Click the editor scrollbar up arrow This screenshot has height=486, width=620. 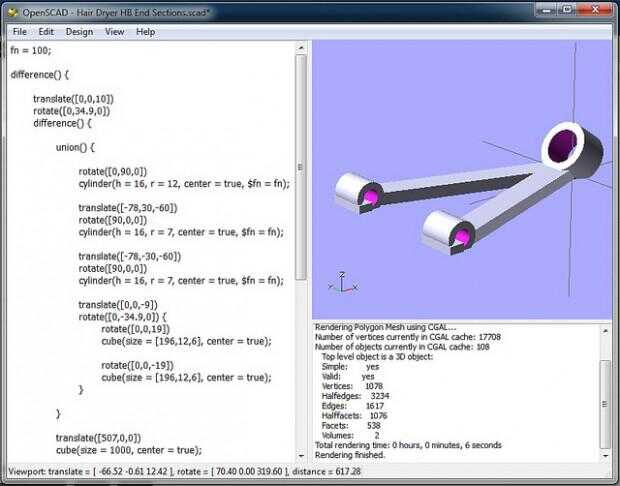(x=301, y=48)
